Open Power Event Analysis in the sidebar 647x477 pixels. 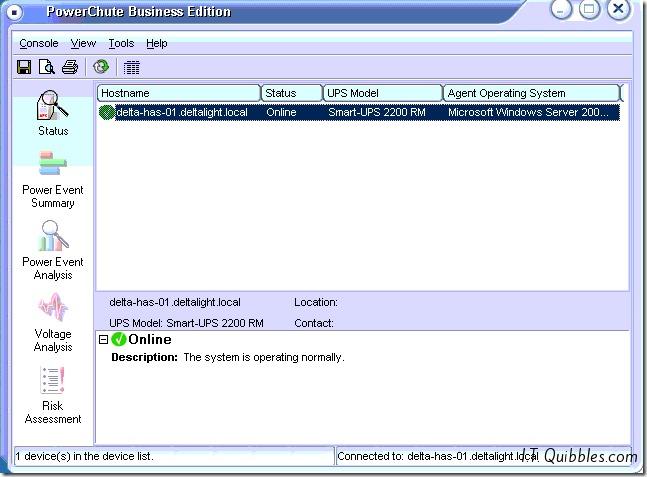[53, 250]
